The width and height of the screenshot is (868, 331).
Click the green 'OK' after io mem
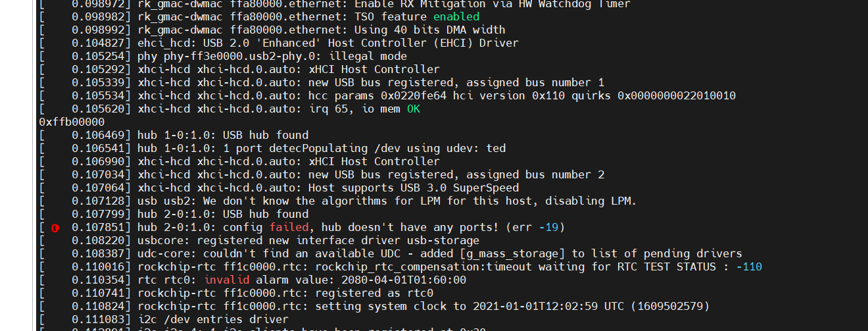coord(413,109)
